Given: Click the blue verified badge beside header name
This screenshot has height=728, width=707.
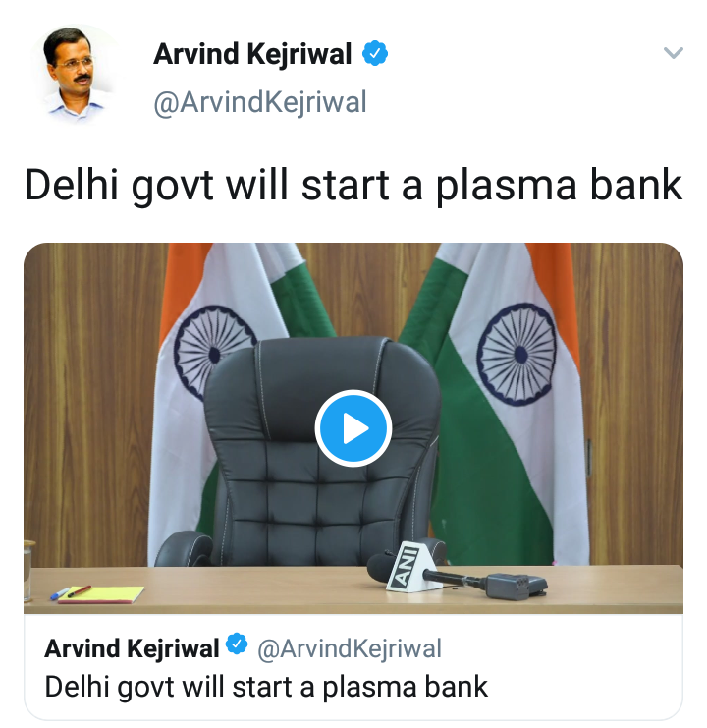Looking at the screenshot, I should [x=375, y=53].
